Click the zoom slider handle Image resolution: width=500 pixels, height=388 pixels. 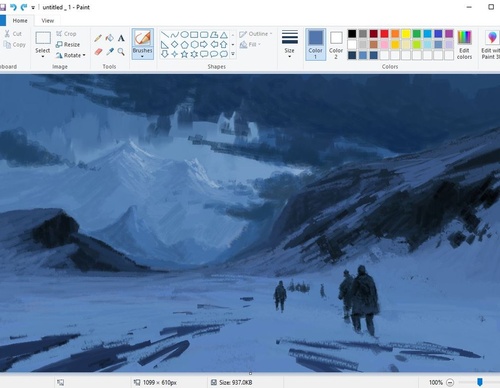tap(480, 382)
